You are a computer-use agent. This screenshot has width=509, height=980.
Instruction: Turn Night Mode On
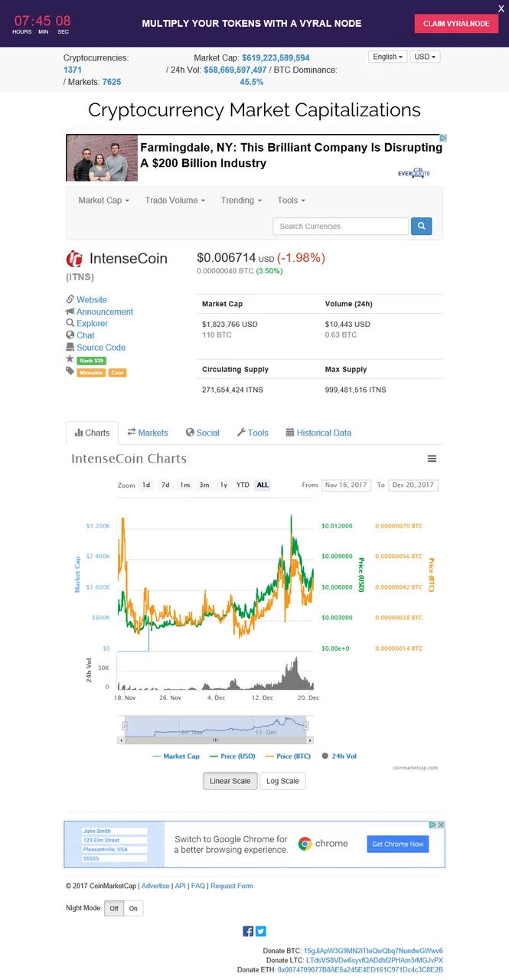coord(133,908)
